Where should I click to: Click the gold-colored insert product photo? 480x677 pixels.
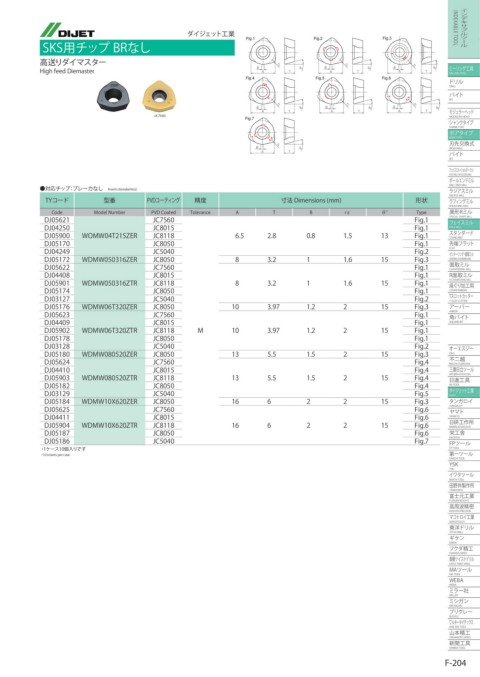160,96
